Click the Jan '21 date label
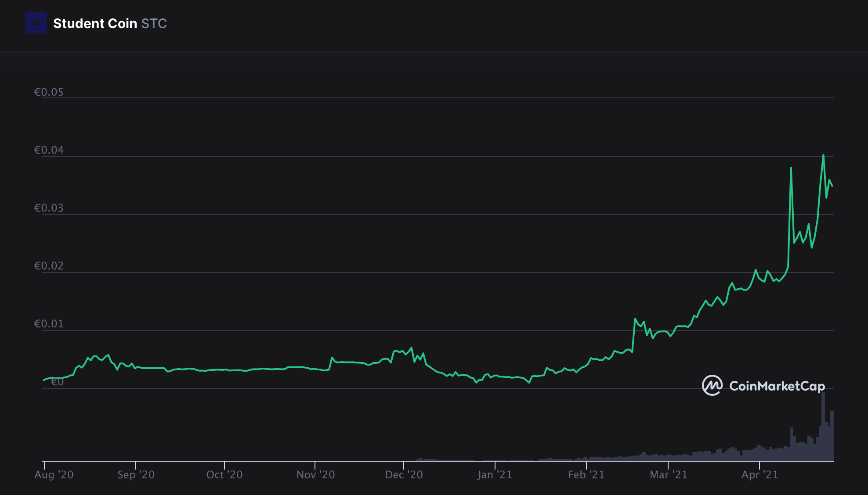This screenshot has height=495, width=868. (x=495, y=475)
